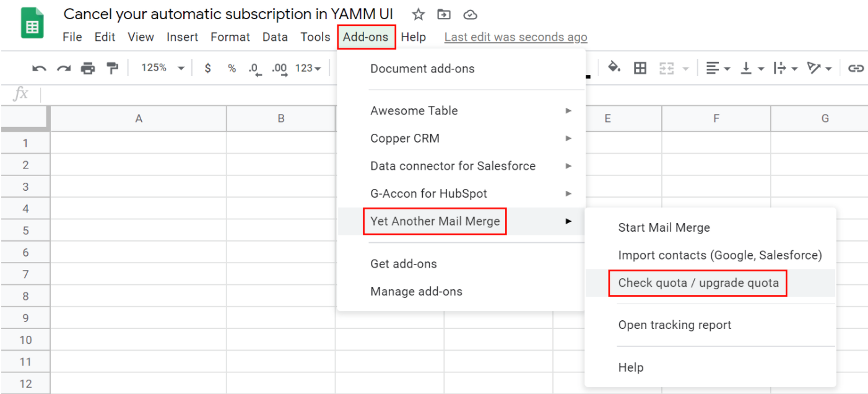This screenshot has width=868, height=394.
Task: Select row 12 header
Action: coord(25,383)
